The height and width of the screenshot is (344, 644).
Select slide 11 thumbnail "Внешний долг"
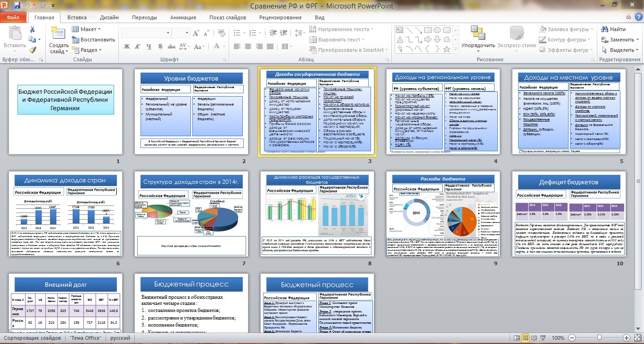point(66,303)
